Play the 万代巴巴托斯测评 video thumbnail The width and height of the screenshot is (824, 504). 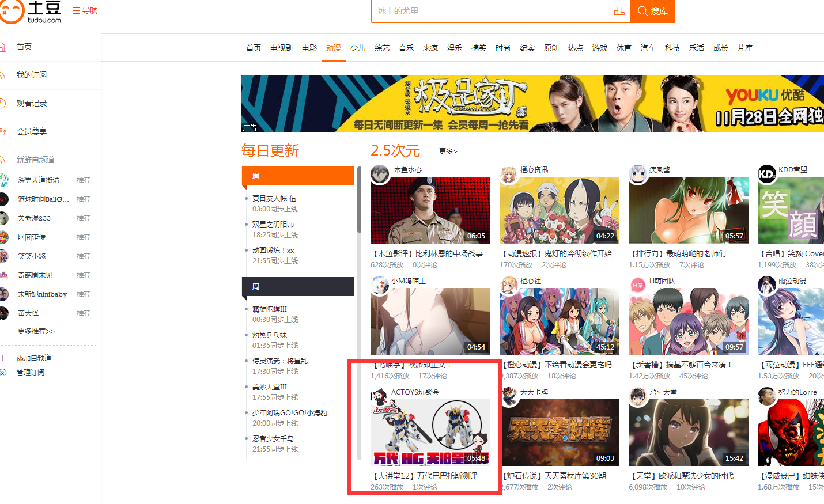click(430, 433)
